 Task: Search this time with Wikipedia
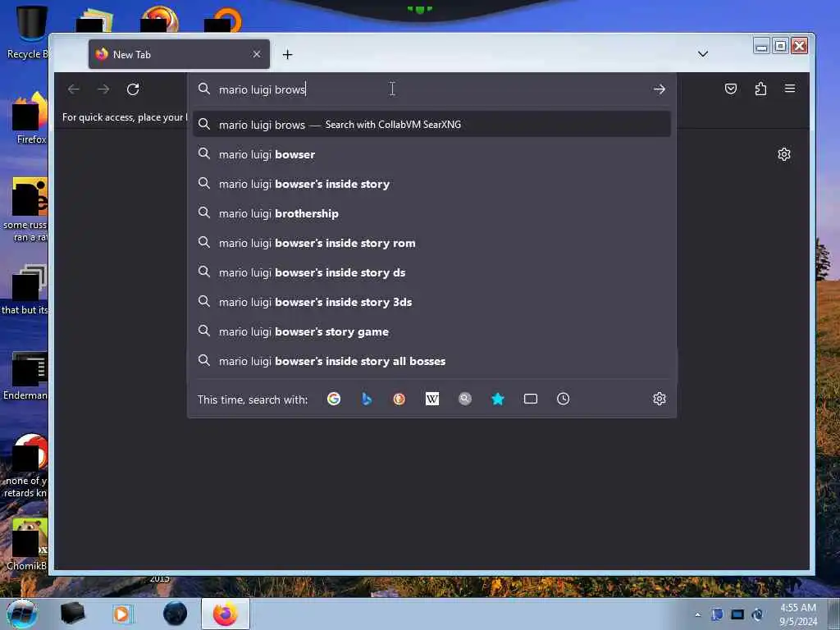click(x=432, y=399)
